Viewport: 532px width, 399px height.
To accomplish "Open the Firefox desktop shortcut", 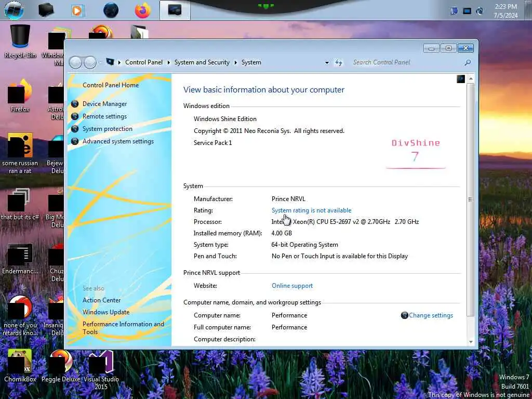I will [x=20, y=96].
